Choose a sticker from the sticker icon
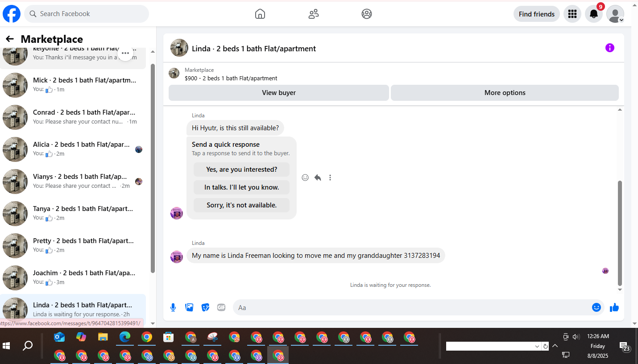This screenshot has height=364, width=638. (205, 307)
